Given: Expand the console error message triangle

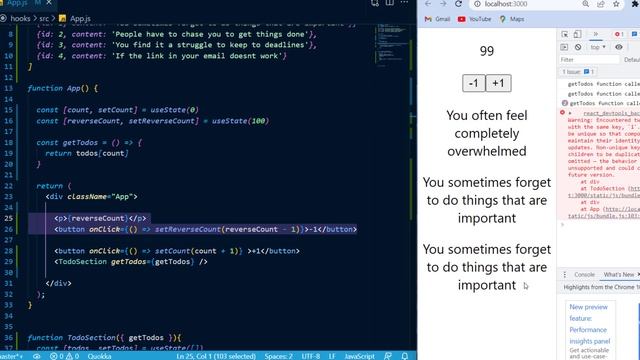Looking at the screenshot, I should click(570, 113).
